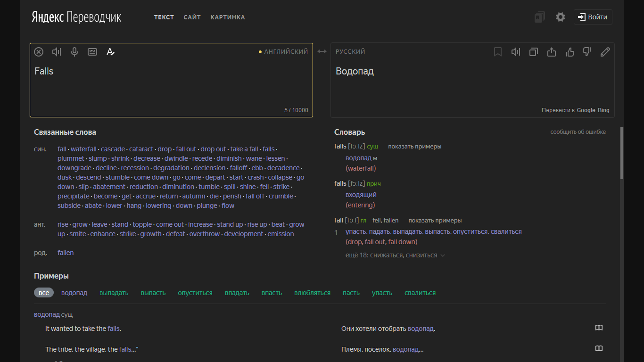Viewport: 644px width, 362px height.
Task: Rate translation with the thumbs up icon
Action: (x=570, y=52)
